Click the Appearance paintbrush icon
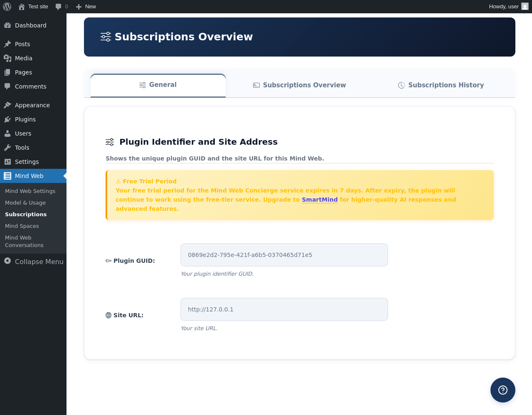The height and width of the screenshot is (415, 532). point(7,105)
